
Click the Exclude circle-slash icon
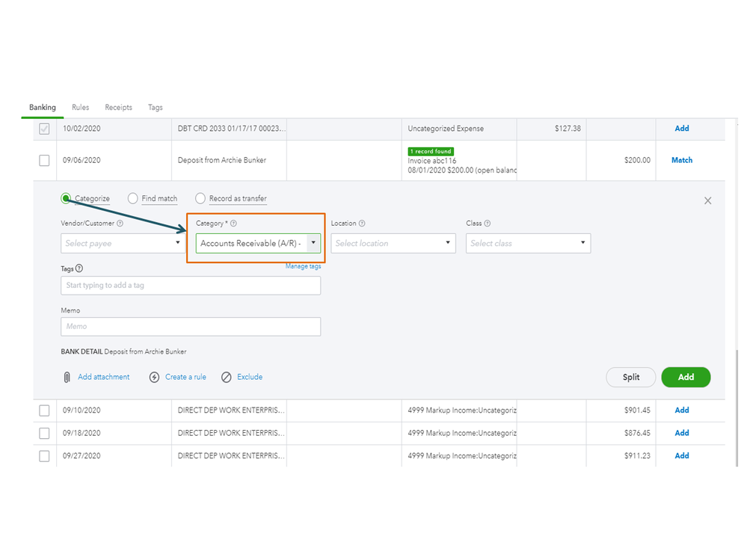pos(227,378)
